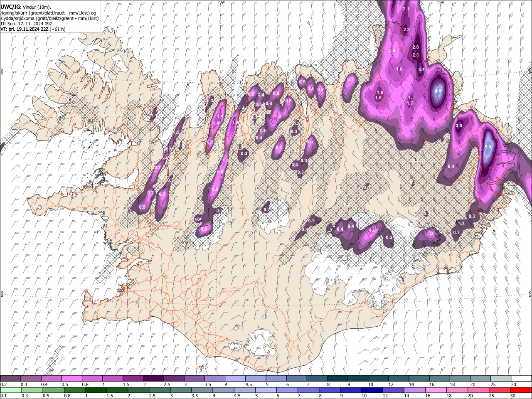This screenshot has height=399, width=532.
Task: Click the 'VT: þri. 19.11.2024 22Z' valid time
Action: 24,29
